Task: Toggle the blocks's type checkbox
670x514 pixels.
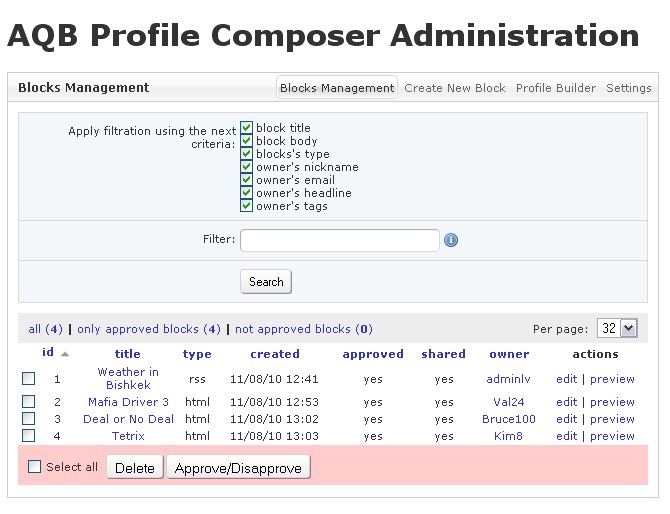Action: click(x=246, y=153)
